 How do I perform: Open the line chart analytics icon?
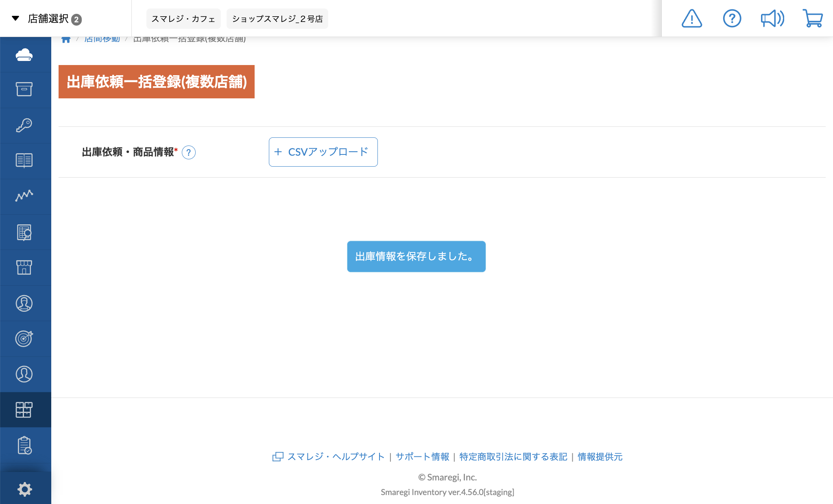(24, 196)
